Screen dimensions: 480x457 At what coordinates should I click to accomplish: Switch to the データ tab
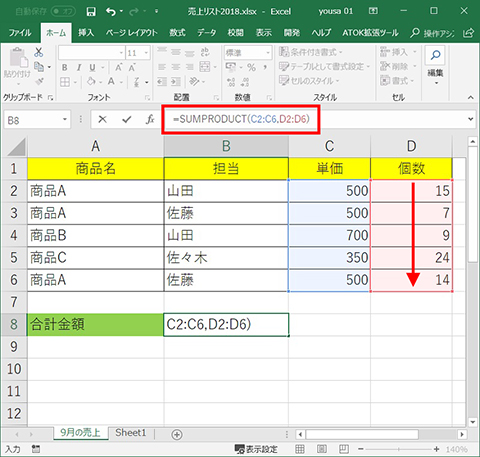(x=206, y=33)
